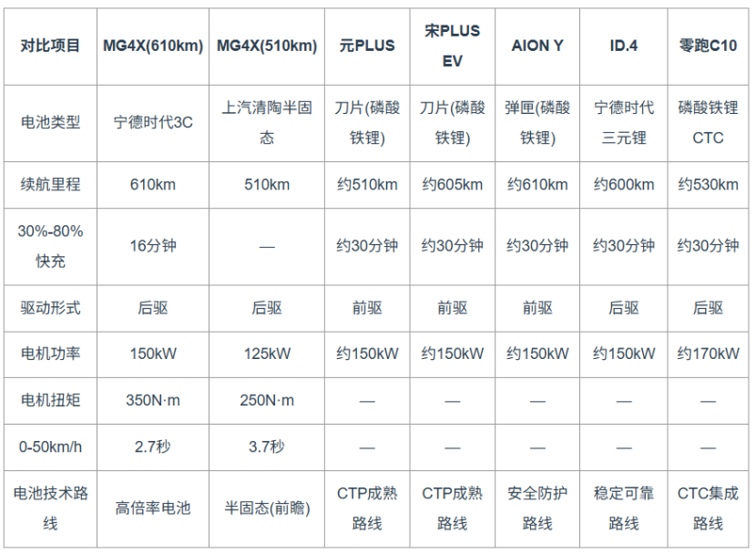Click the CTC集成路线 technology cell
This screenshot has height=554, width=756.
708,508
